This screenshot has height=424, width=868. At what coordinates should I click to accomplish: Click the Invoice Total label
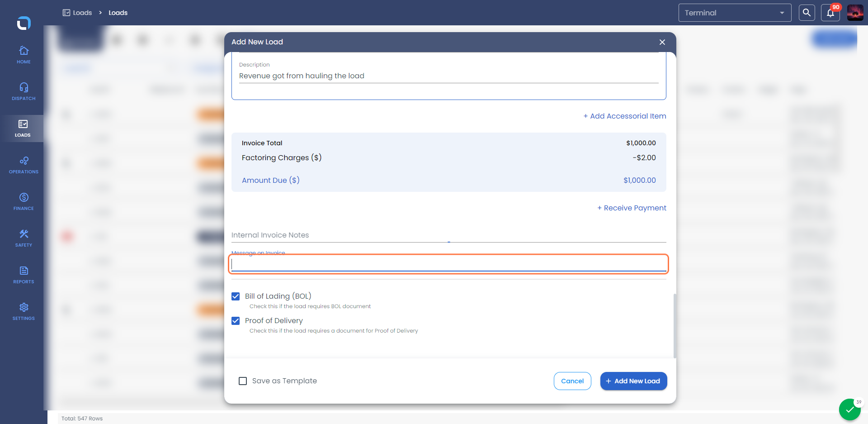click(x=262, y=143)
